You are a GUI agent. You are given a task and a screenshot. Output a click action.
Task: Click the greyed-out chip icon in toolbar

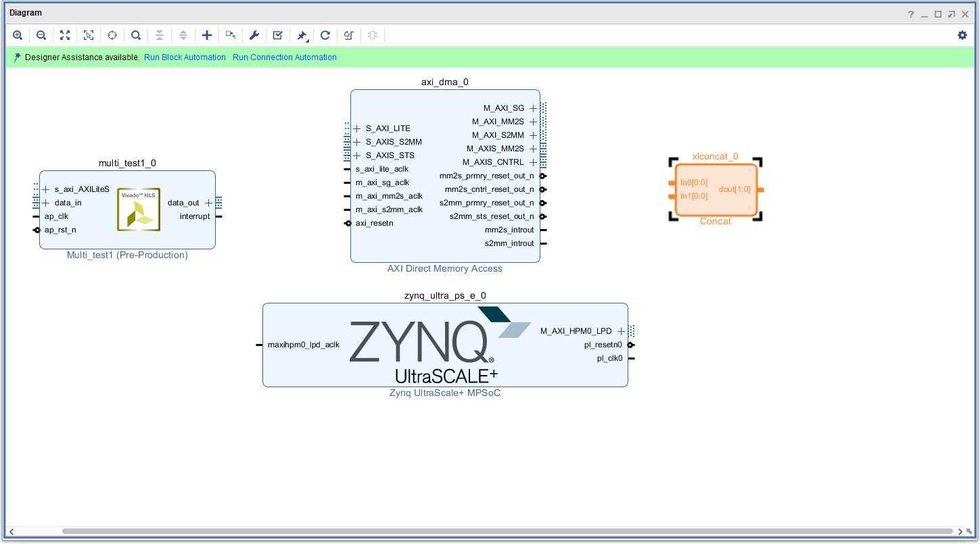click(373, 35)
